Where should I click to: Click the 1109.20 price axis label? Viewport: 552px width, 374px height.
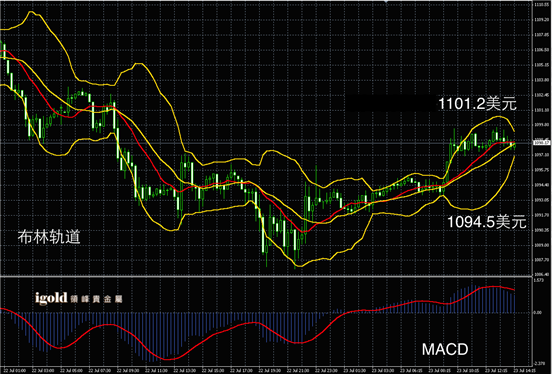(542, 20)
